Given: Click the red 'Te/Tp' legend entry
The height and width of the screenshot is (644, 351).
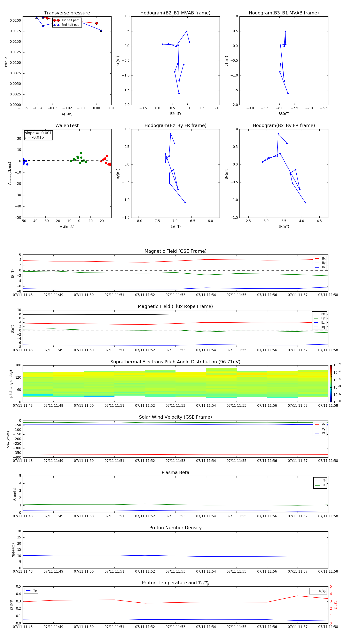Looking at the screenshot, I should (x=318, y=591).
